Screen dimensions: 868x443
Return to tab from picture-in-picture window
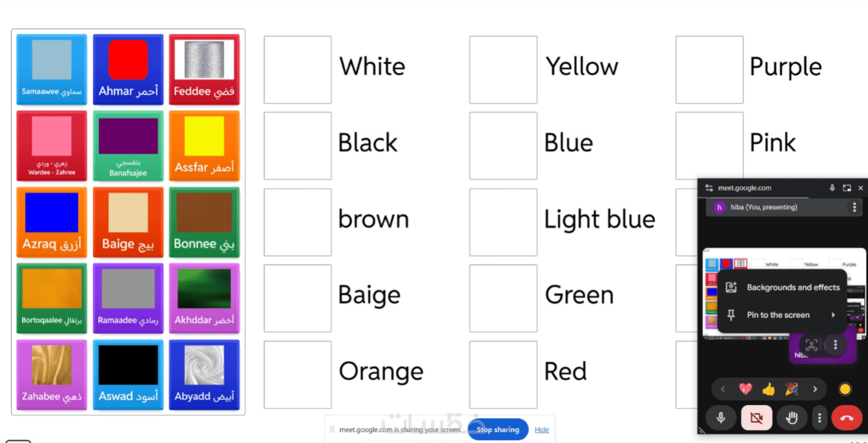(x=847, y=188)
